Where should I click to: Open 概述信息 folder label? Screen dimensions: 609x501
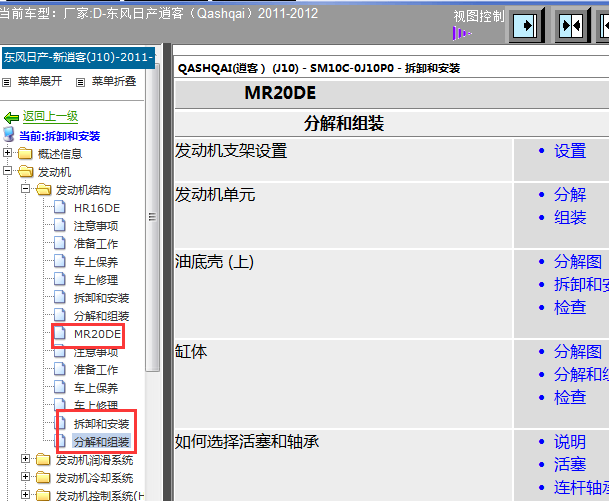click(60, 154)
